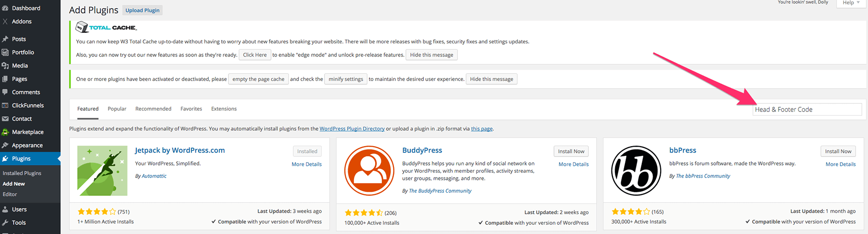The height and width of the screenshot is (234, 868).
Task: Click the Comments bubble icon
Action: click(5, 92)
